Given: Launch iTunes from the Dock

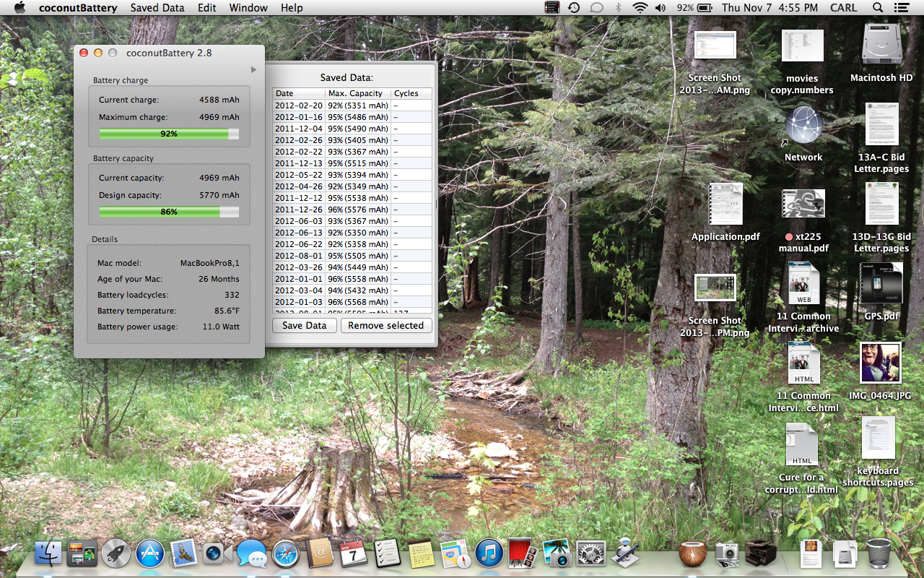Looking at the screenshot, I should coord(489,553).
